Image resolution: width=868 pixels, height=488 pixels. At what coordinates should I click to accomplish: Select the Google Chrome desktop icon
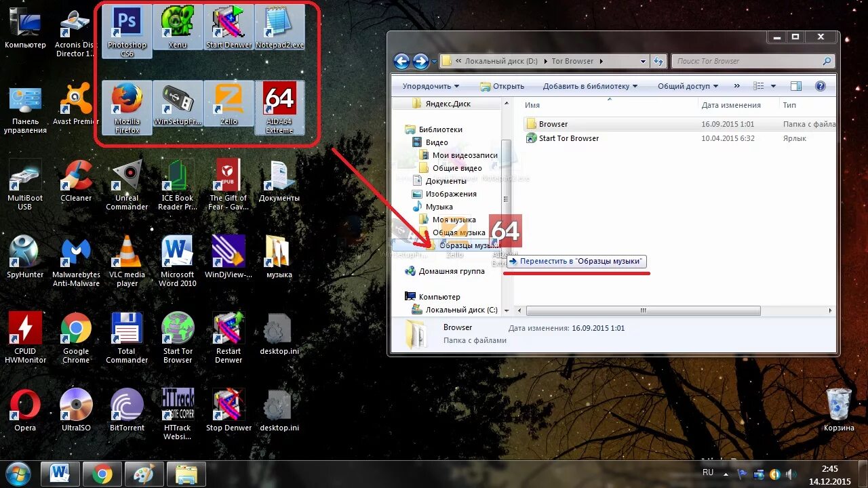tap(76, 338)
